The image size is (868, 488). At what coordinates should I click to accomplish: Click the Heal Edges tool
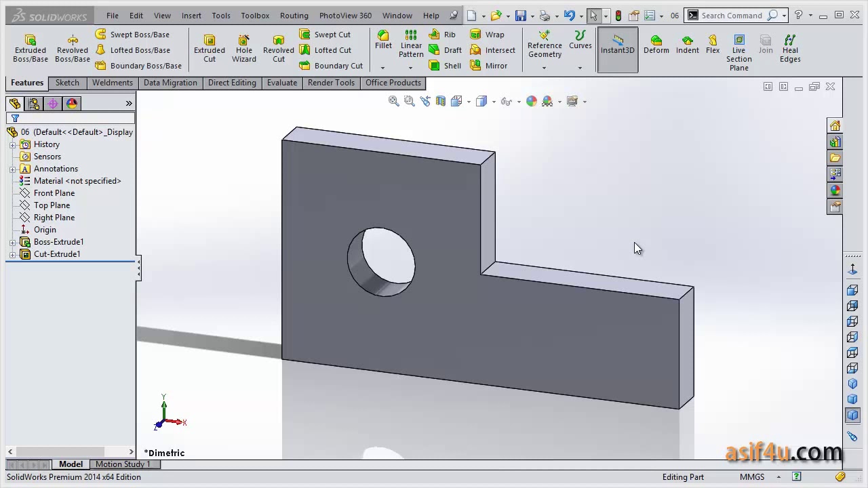pos(790,49)
